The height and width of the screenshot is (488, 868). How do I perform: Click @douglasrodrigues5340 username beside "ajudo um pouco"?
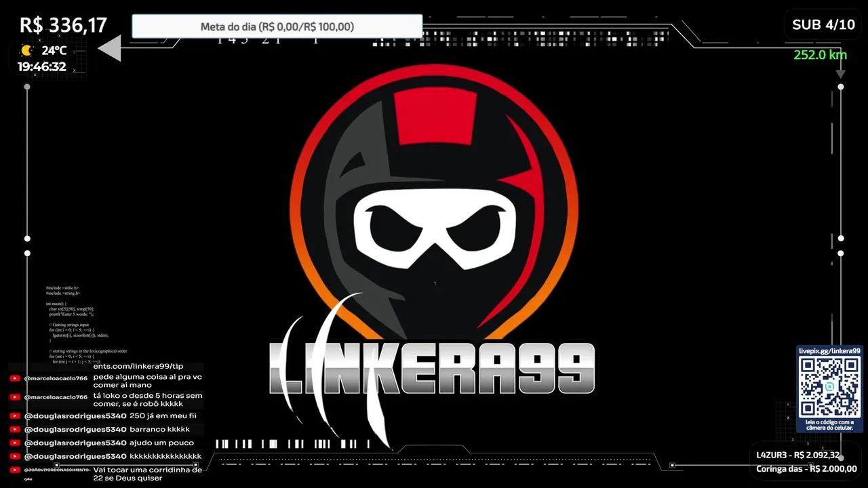[x=75, y=443]
